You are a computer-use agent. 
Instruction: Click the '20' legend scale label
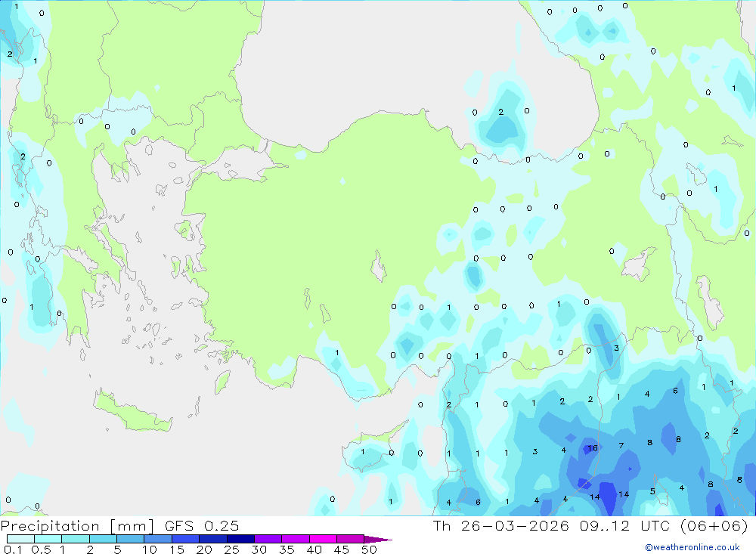(x=204, y=549)
